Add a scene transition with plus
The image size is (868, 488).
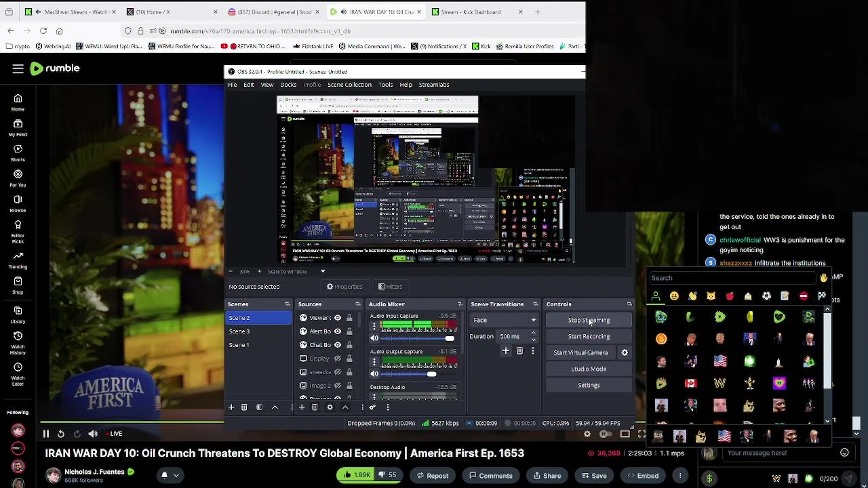(505, 351)
